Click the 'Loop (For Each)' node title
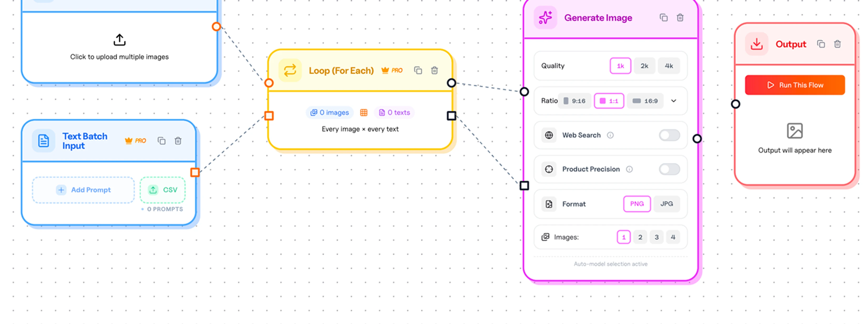This screenshot has height=324, width=868. pos(341,70)
